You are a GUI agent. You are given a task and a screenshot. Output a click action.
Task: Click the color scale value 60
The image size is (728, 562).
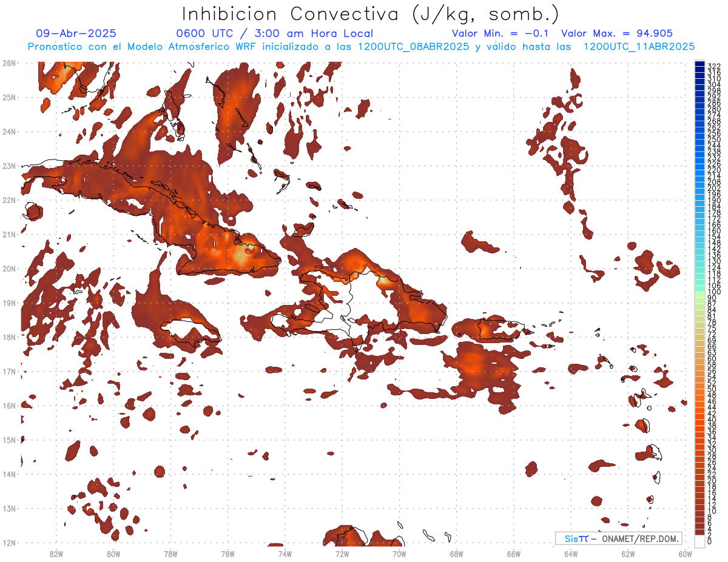pyautogui.click(x=712, y=359)
